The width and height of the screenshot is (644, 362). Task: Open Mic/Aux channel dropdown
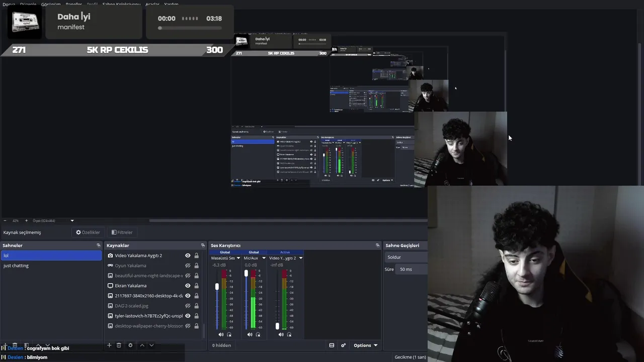tap(264, 258)
